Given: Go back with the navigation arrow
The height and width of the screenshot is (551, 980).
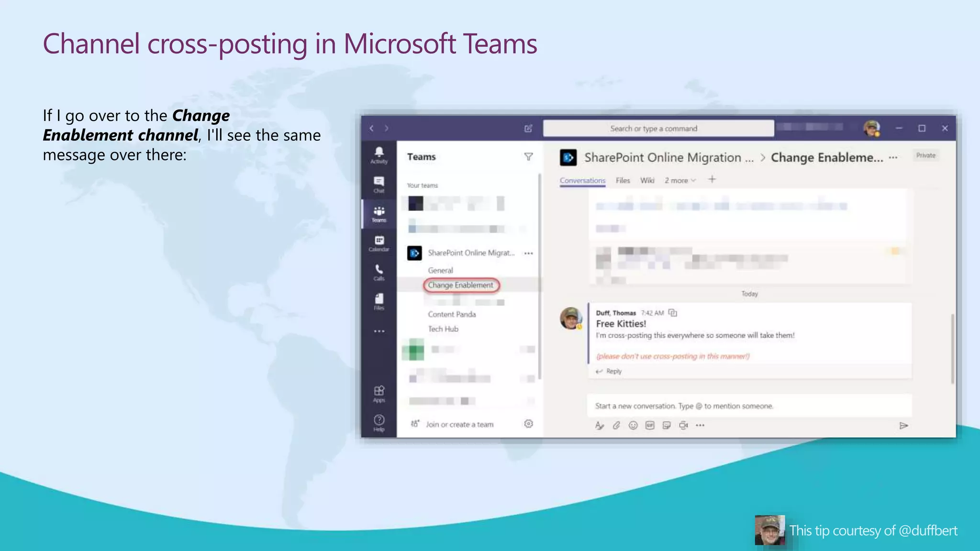Looking at the screenshot, I should pyautogui.click(x=371, y=128).
